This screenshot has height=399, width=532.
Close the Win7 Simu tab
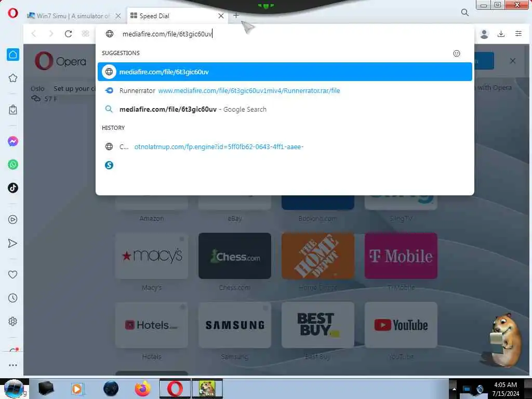(x=118, y=16)
